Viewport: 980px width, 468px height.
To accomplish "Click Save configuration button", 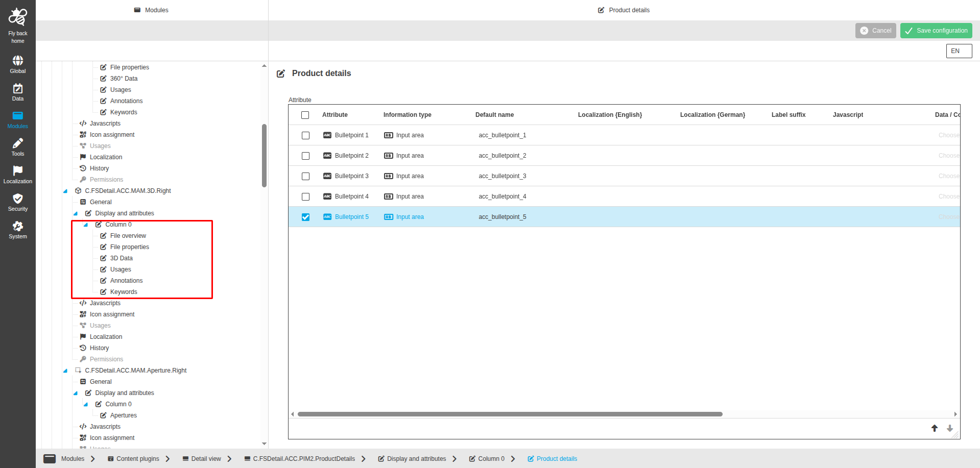I will pos(936,31).
